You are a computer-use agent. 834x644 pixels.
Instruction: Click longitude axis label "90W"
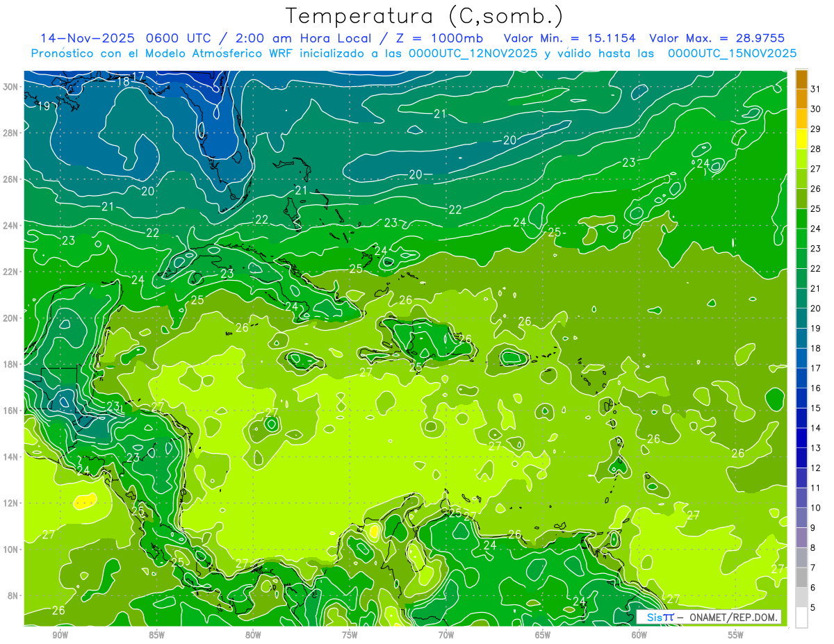(60, 635)
